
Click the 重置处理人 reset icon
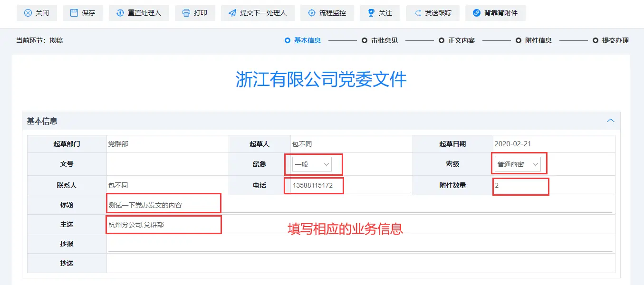120,13
